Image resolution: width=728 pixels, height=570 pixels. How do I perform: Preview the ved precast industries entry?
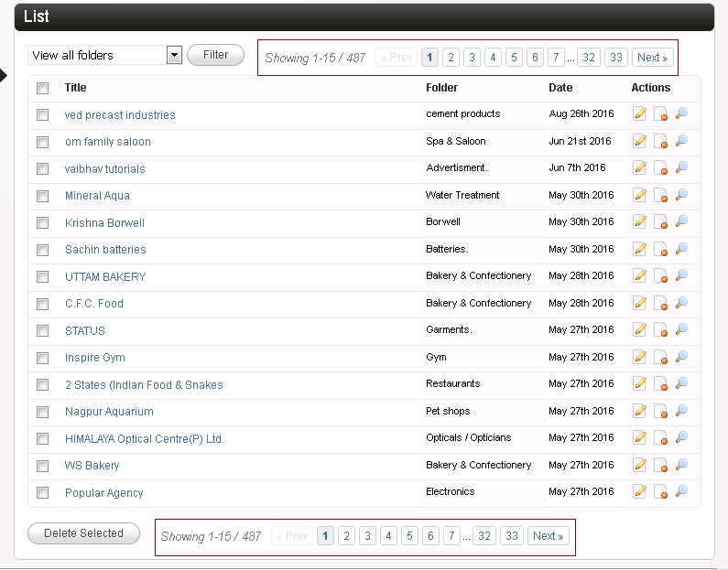coord(681,113)
